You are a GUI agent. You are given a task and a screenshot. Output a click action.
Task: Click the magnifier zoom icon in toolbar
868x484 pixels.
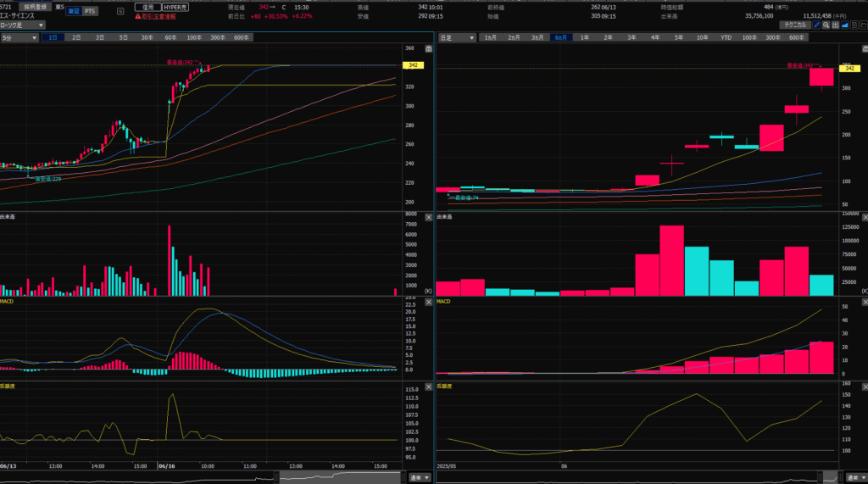pyautogui.click(x=826, y=25)
